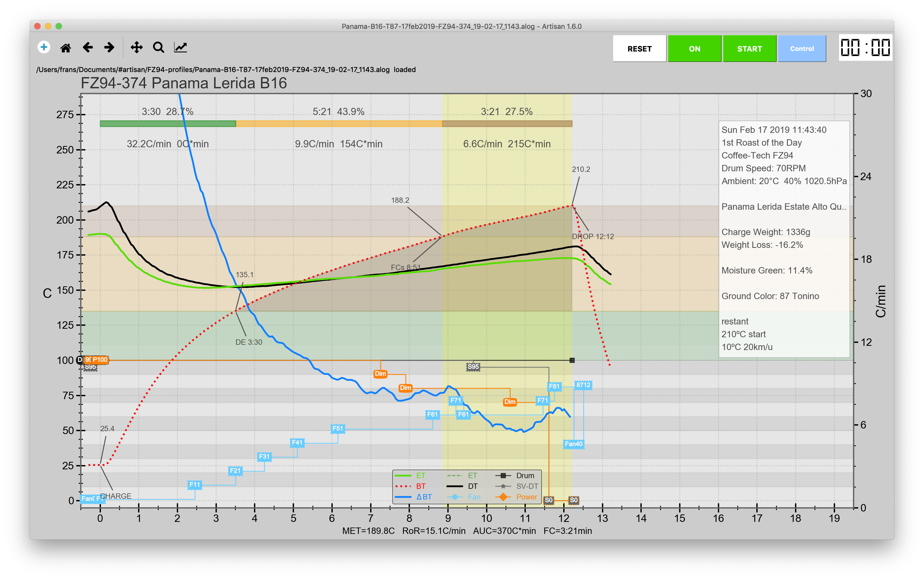Select the Pan axes tool
The width and height of the screenshot is (924, 579).
click(136, 47)
